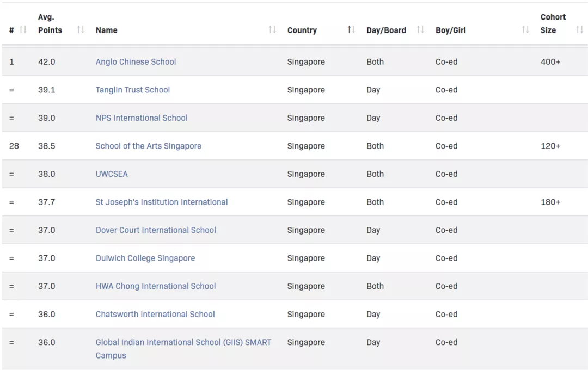Click the 400+ cohort size cell
This screenshot has height=370, width=588.
click(550, 62)
